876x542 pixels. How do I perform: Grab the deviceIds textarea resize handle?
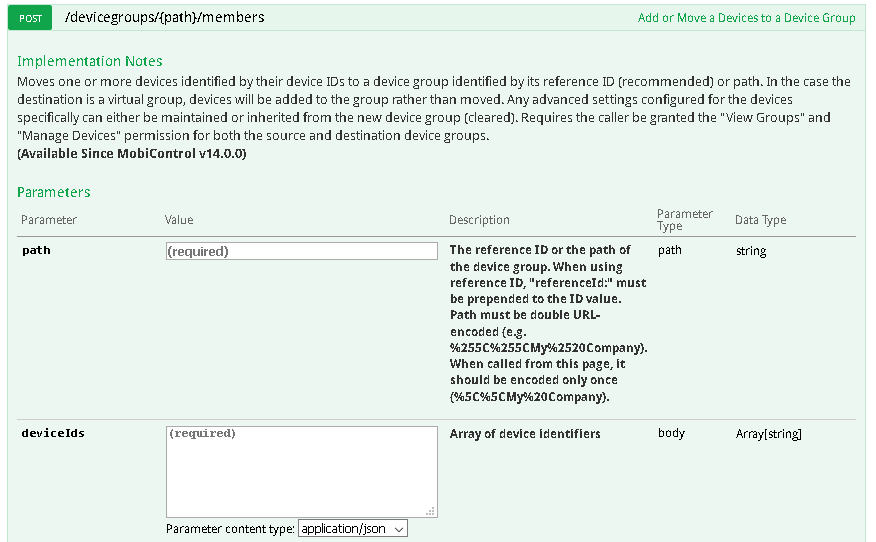tap(431, 511)
